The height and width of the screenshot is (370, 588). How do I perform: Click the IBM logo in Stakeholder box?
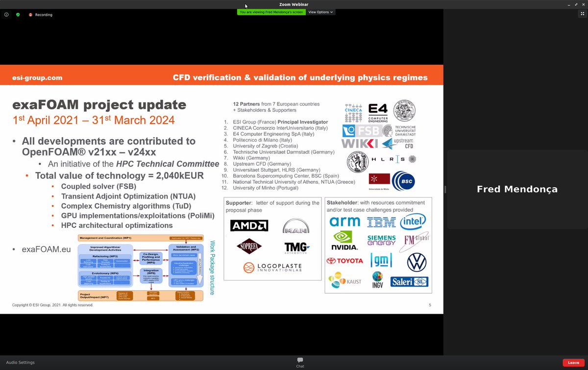pyautogui.click(x=381, y=222)
